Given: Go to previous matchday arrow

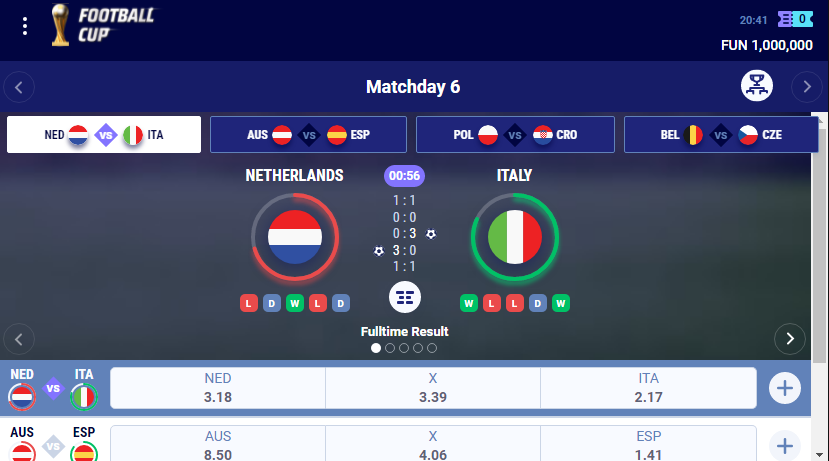Looking at the screenshot, I should (19, 87).
